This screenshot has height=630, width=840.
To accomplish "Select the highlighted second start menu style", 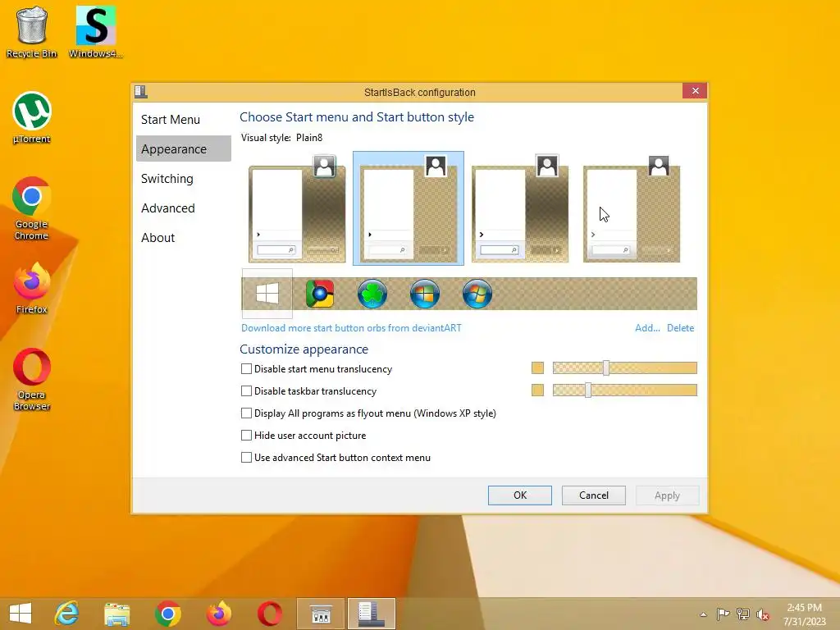I will point(409,208).
